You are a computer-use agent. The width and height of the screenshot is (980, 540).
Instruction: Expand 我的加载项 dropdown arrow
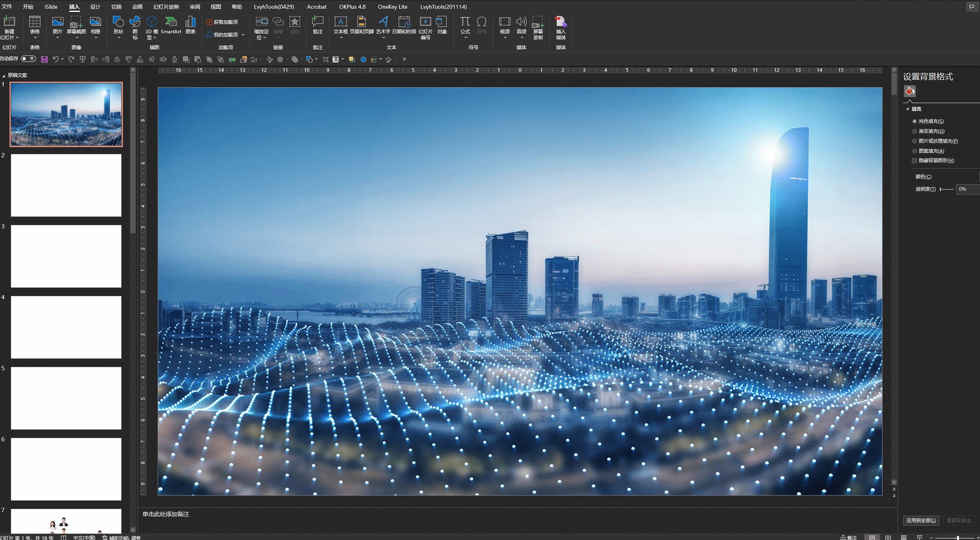(x=243, y=35)
